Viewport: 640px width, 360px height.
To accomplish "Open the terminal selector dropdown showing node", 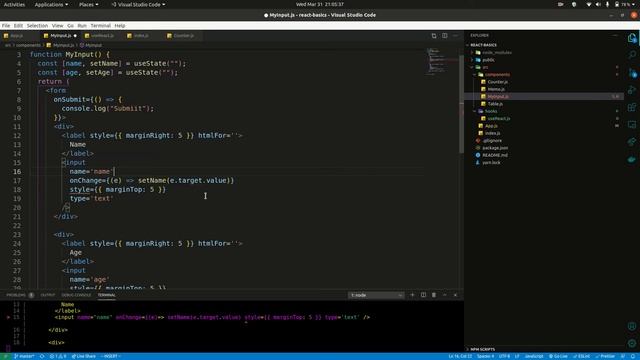I will click(x=376, y=295).
